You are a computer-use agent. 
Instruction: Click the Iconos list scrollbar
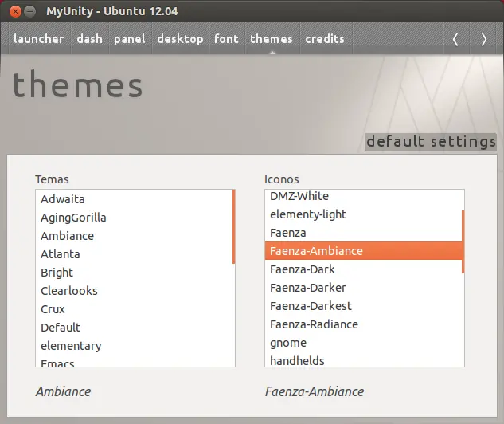[463, 242]
